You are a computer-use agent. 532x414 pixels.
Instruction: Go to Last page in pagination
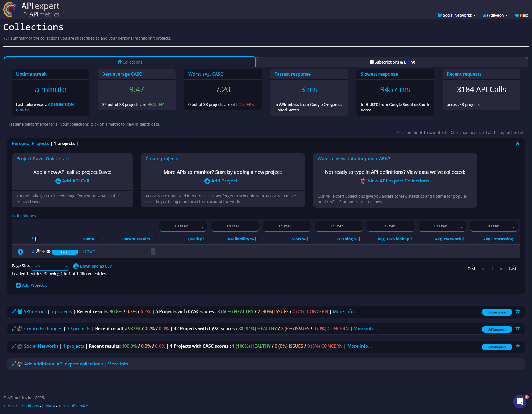[512, 269]
